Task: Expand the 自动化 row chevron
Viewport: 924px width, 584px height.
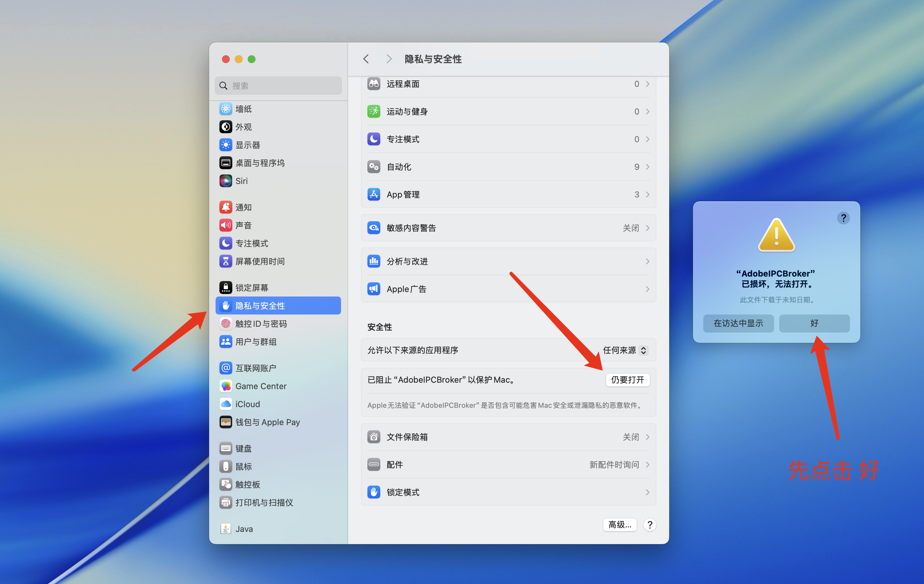Action: click(647, 167)
